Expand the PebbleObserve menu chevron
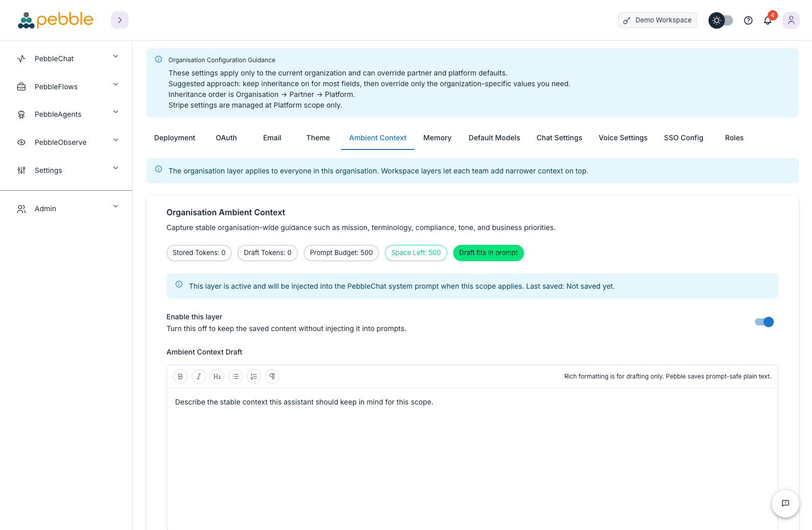812x530 pixels. pyautogui.click(x=116, y=140)
